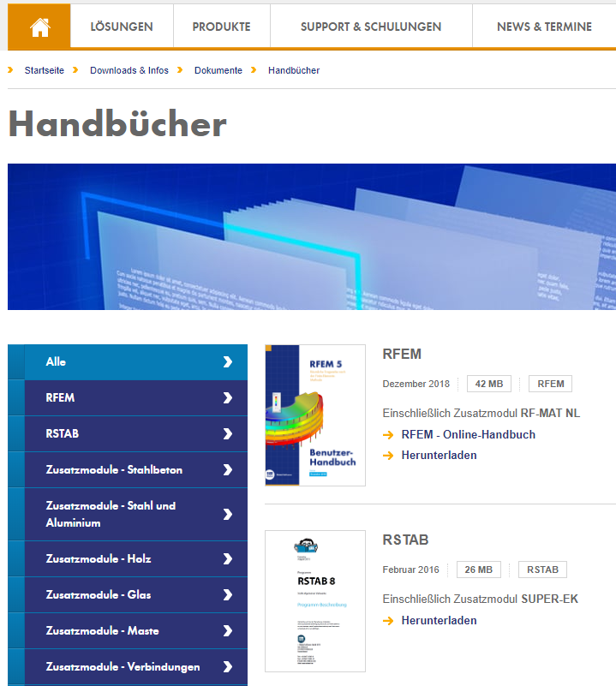Go to the home page icon

point(39,27)
